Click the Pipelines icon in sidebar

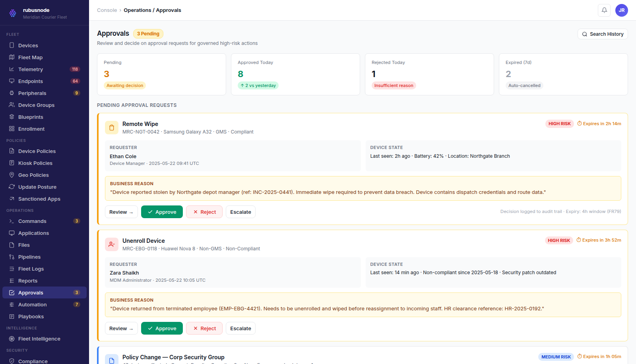pyautogui.click(x=12, y=257)
